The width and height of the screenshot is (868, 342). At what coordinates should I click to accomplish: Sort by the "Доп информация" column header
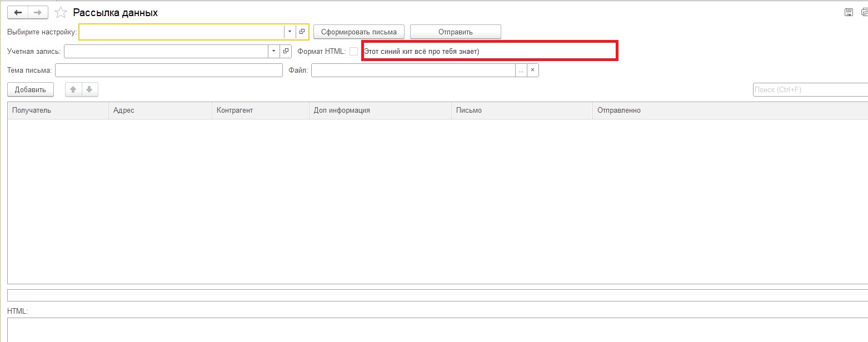click(x=380, y=110)
